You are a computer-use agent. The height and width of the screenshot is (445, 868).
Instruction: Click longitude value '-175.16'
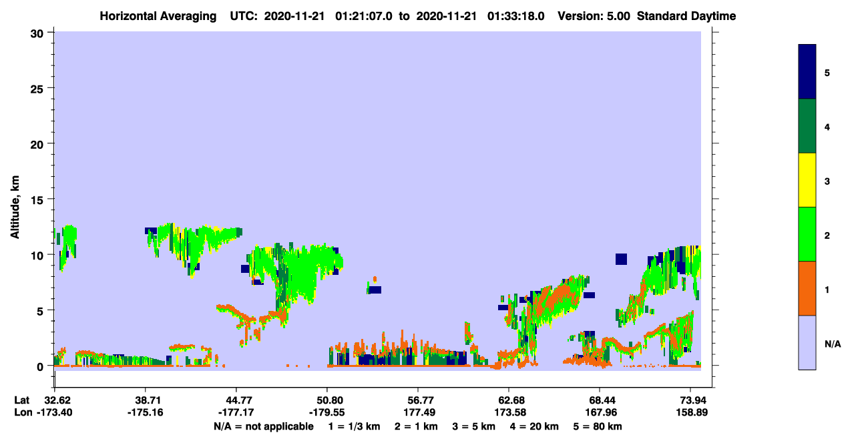tap(146, 413)
